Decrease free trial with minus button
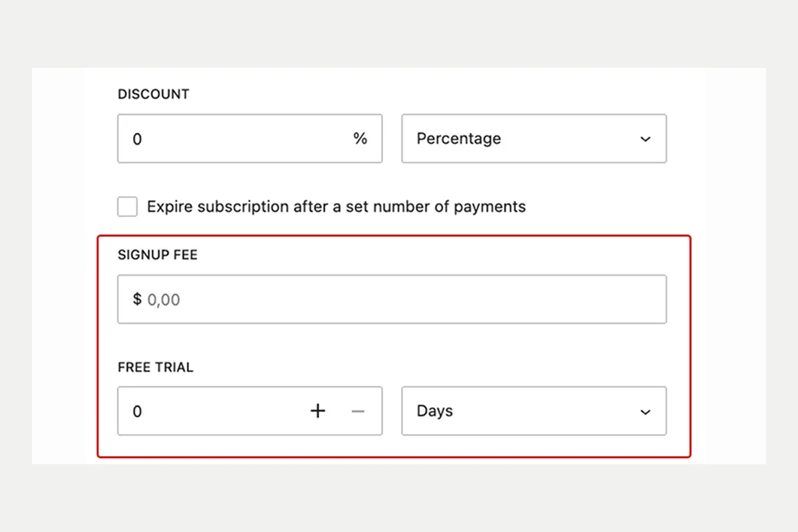 tap(358, 411)
